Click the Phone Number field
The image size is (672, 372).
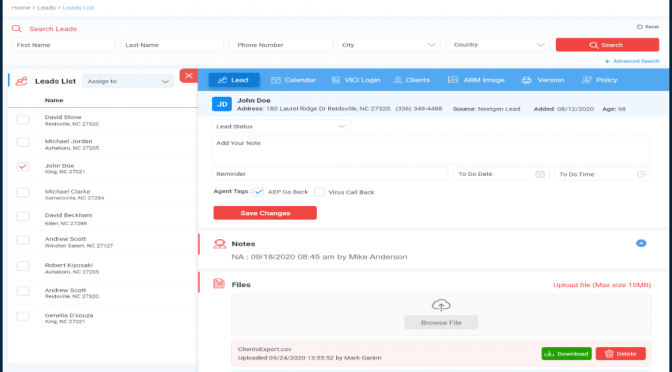(281, 45)
